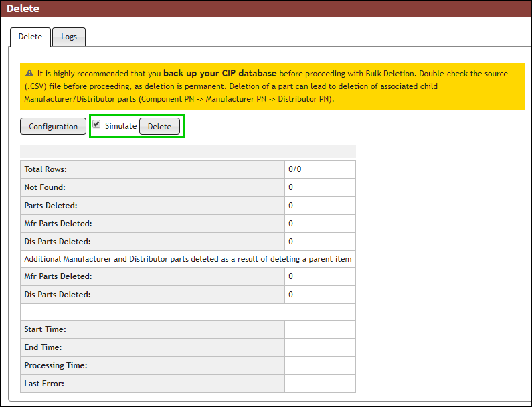
Task: Click the Last Error row label
Action: tap(43, 384)
